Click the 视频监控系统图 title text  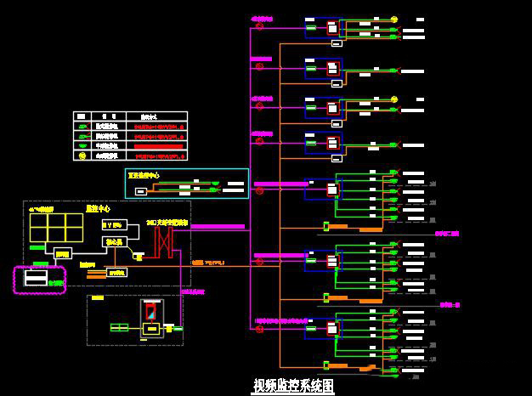coord(294,386)
